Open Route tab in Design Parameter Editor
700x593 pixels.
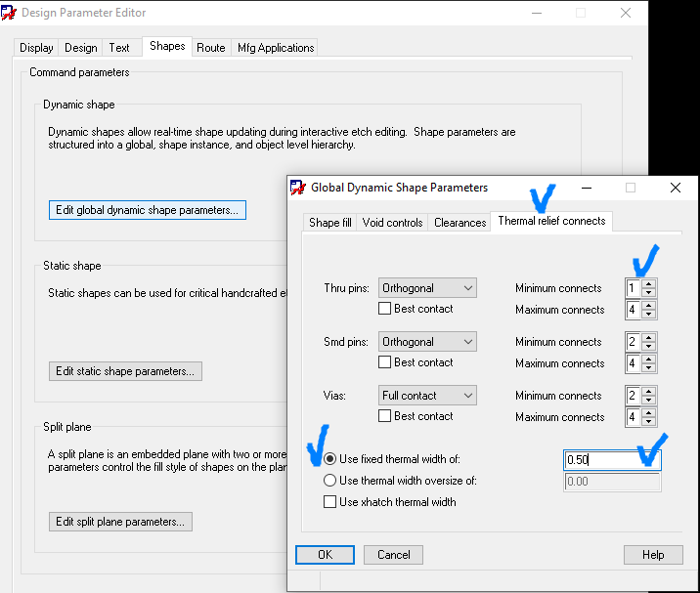tap(211, 47)
